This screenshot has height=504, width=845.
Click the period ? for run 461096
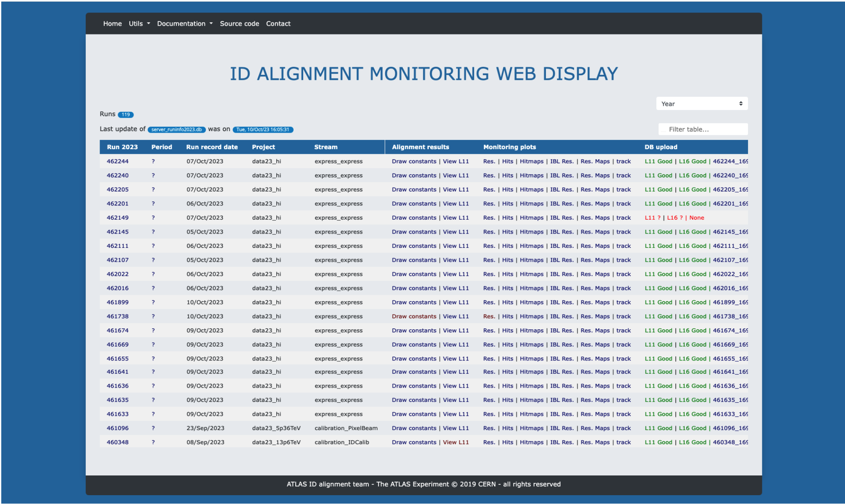click(153, 428)
